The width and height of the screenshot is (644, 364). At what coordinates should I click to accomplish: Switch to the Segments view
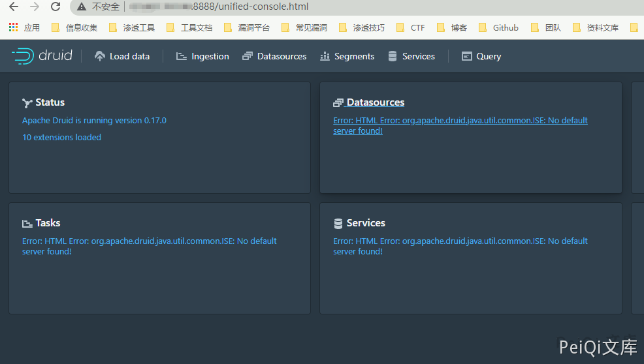point(347,57)
